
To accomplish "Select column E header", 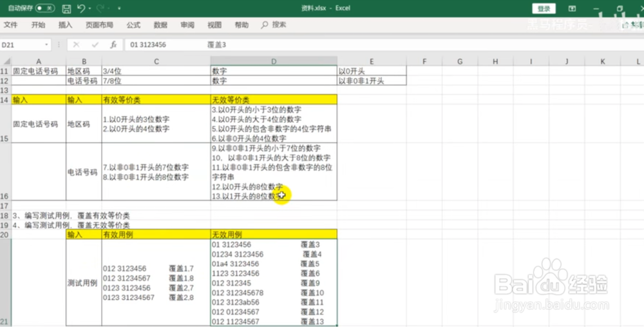I will point(372,61).
